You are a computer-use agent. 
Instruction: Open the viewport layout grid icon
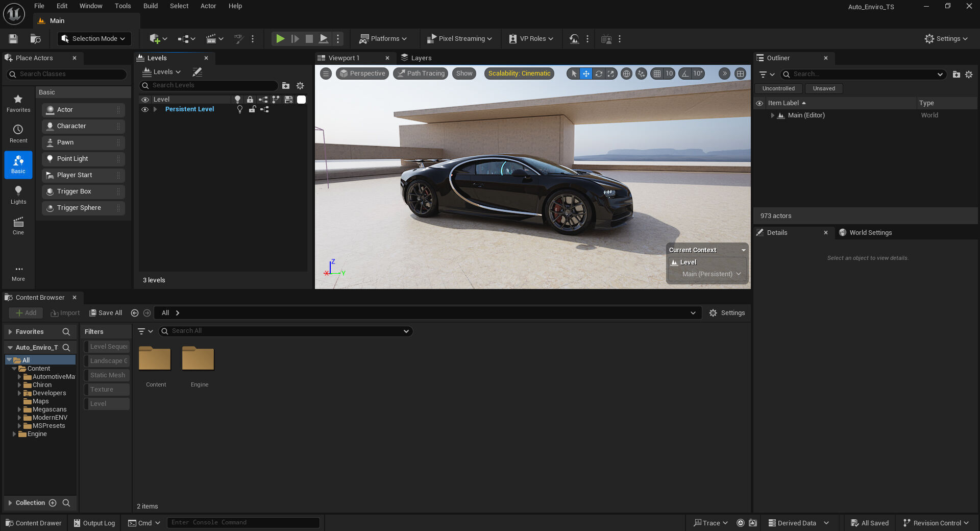(740, 74)
